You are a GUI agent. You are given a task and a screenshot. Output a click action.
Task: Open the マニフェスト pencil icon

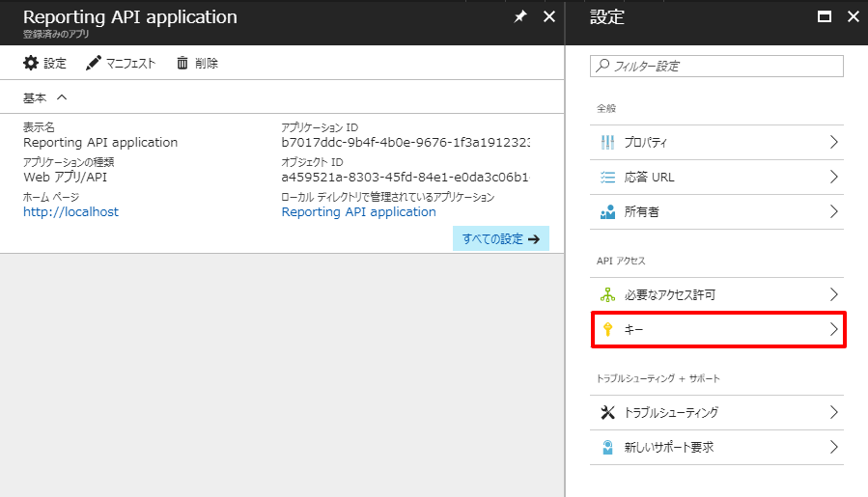pos(94,63)
